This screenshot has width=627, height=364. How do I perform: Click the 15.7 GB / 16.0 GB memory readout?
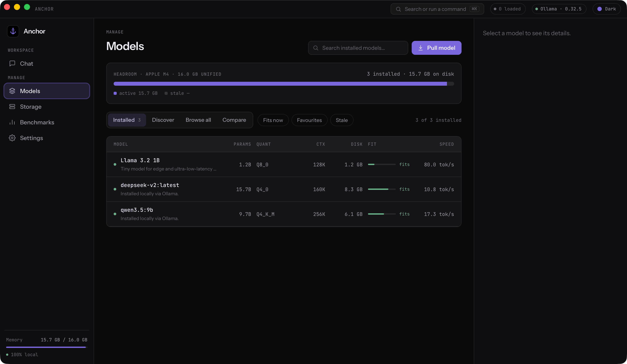[64, 340]
